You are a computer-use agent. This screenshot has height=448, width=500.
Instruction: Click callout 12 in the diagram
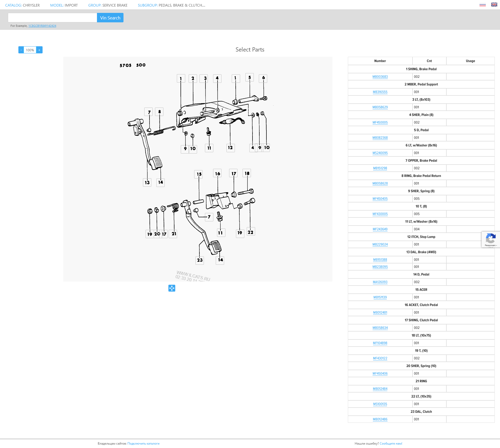(230, 148)
